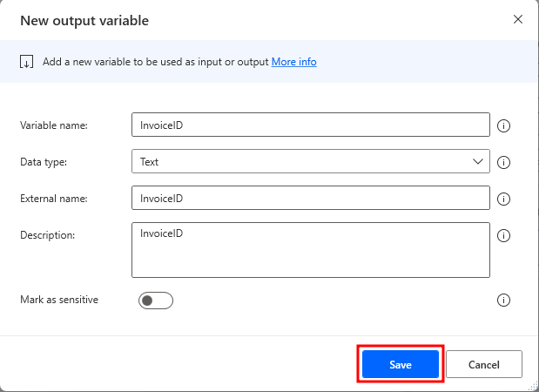Screen dimensions: 539x392
Task: Click the Description info icon
Action: [x=503, y=235]
